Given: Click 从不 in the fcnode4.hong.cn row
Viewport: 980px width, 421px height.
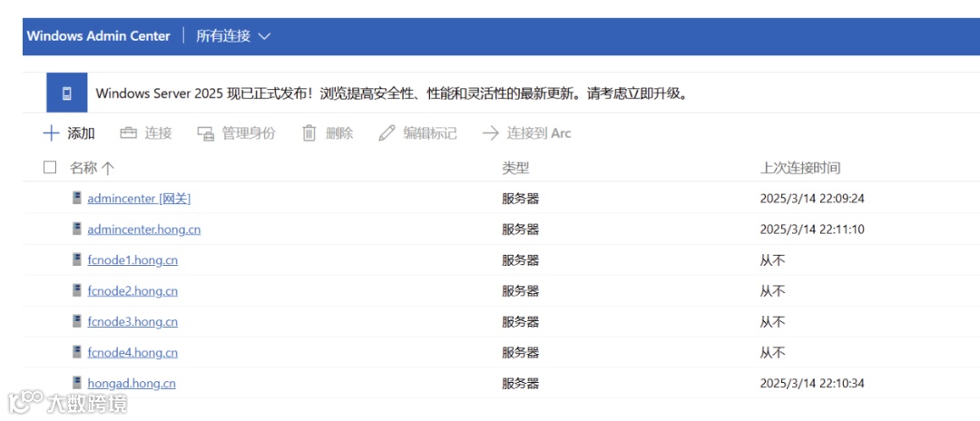Looking at the screenshot, I should 772,352.
